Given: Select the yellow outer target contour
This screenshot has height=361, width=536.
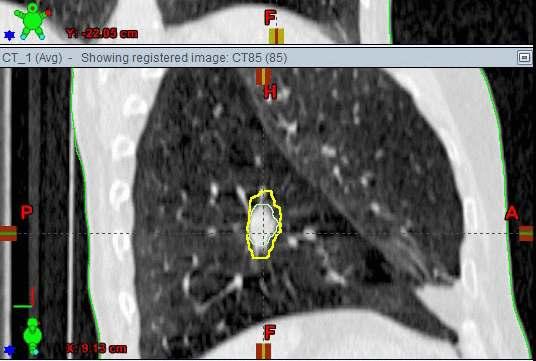Looking at the screenshot, I should click(x=264, y=224).
